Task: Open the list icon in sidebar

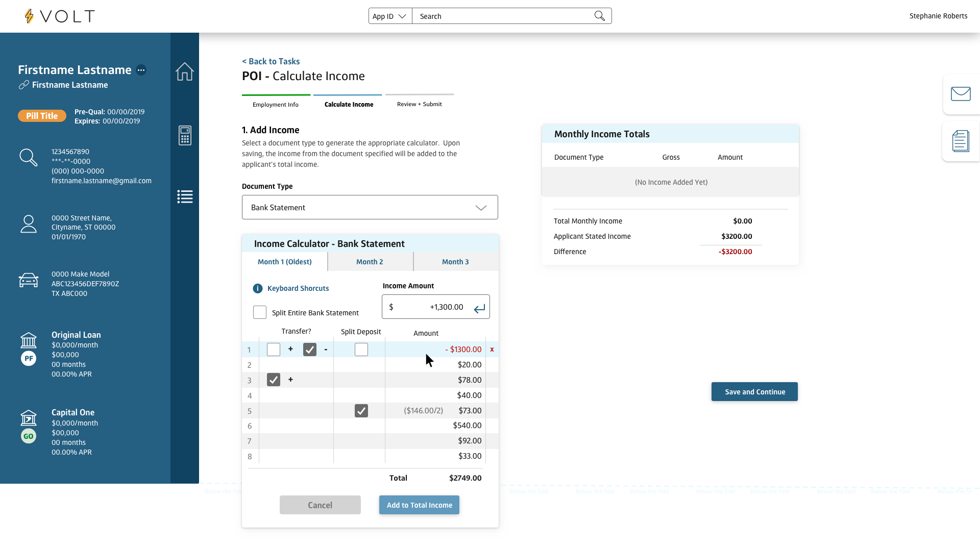Action: (185, 196)
